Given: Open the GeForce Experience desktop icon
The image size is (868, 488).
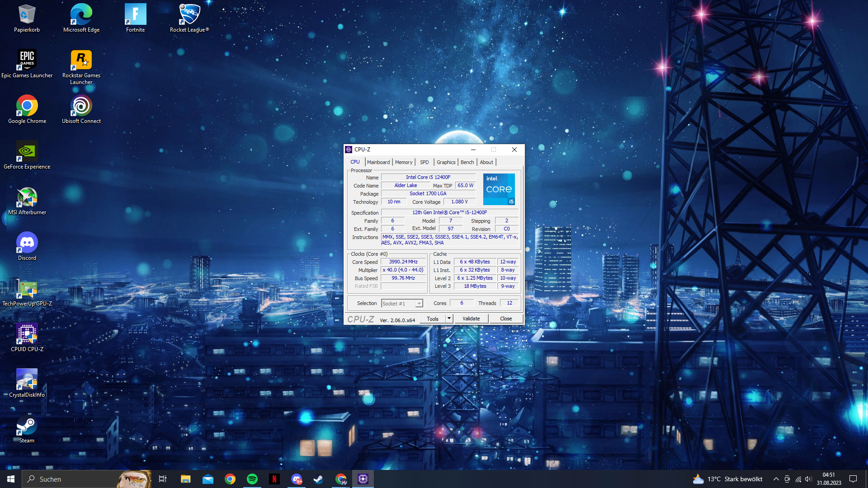Looking at the screenshot, I should pyautogui.click(x=27, y=152).
